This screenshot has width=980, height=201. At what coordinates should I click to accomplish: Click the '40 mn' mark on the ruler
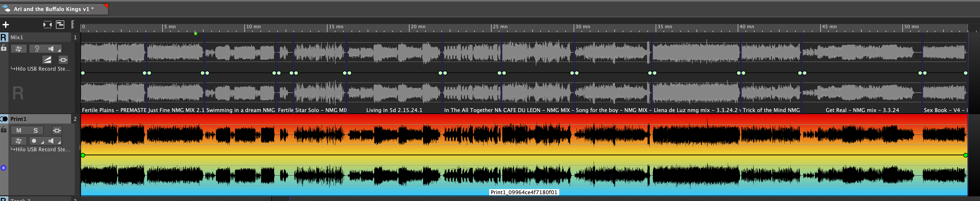747,27
